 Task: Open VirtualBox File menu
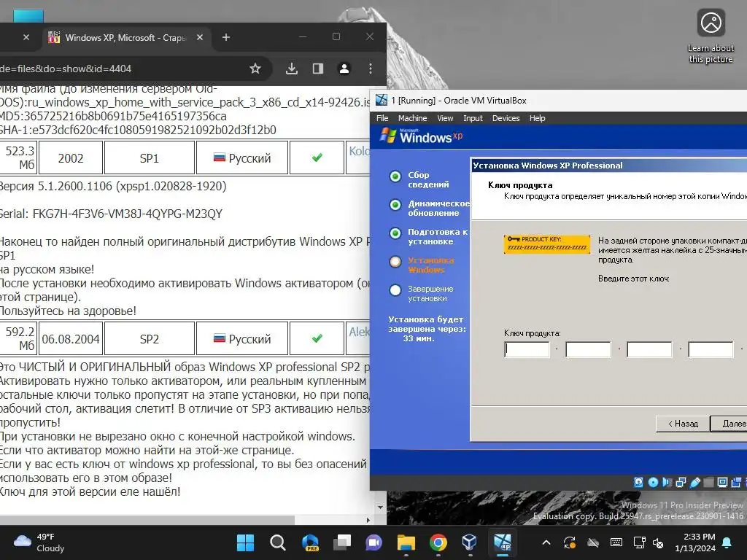pos(382,118)
